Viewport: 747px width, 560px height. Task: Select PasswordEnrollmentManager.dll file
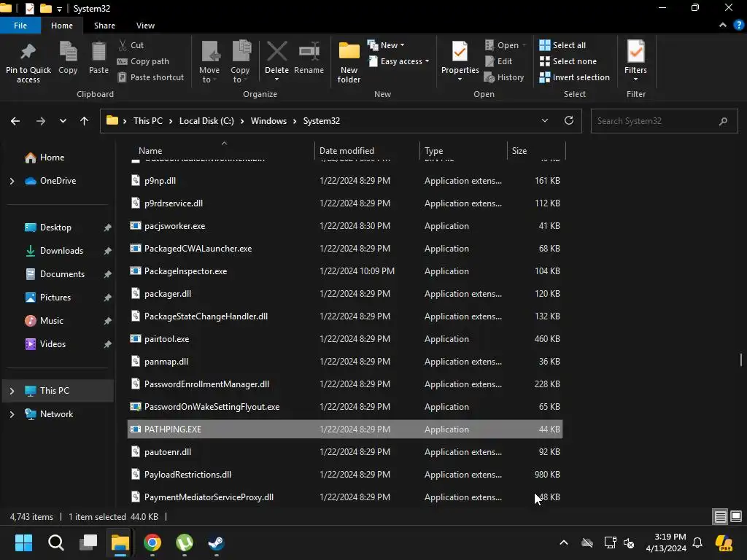click(x=345, y=384)
